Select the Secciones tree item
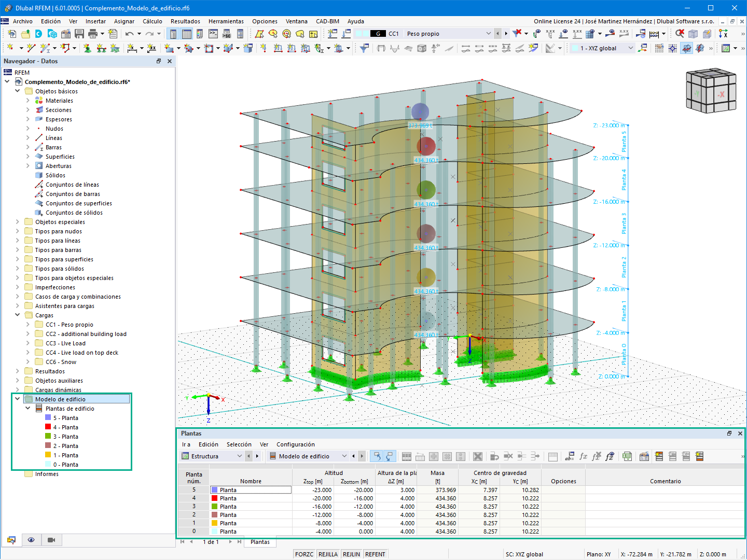The image size is (747, 560). (x=59, y=110)
